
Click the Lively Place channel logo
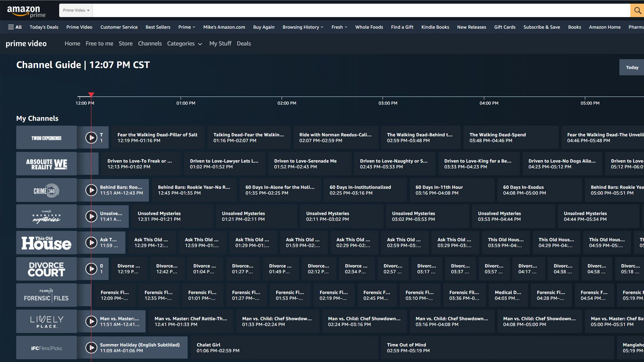pos(46,321)
